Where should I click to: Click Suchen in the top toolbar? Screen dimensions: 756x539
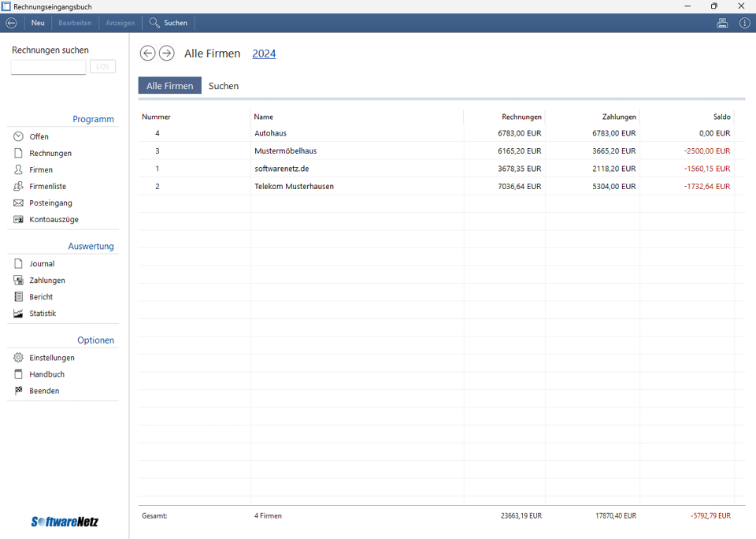(x=169, y=23)
